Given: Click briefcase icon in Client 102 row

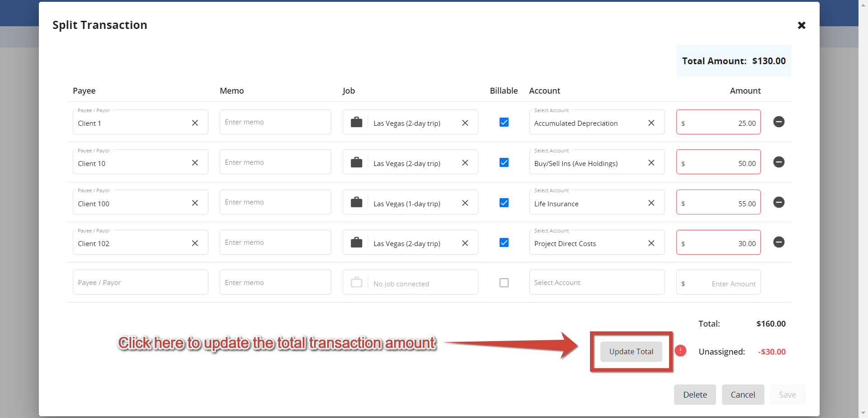Looking at the screenshot, I should tap(357, 242).
